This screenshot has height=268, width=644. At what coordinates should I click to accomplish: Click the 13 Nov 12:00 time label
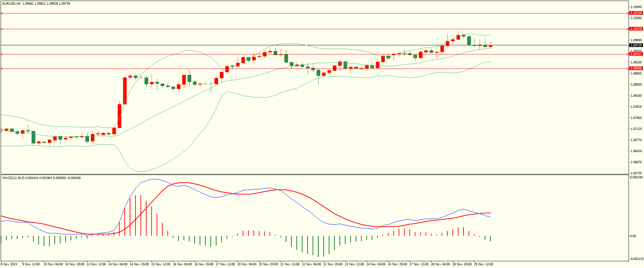point(96,264)
